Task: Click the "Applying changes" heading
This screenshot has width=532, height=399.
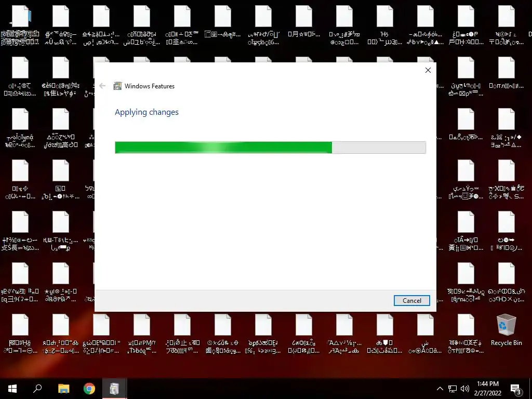Action: click(147, 112)
